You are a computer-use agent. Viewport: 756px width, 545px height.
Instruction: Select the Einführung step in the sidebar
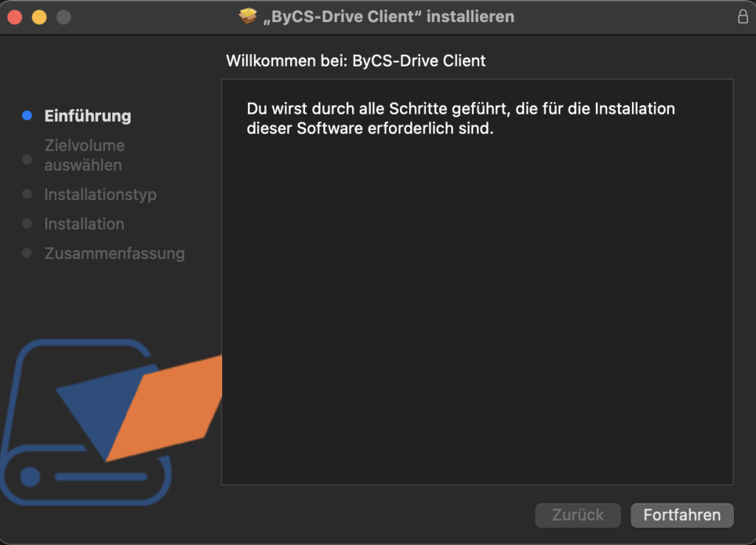coord(88,116)
